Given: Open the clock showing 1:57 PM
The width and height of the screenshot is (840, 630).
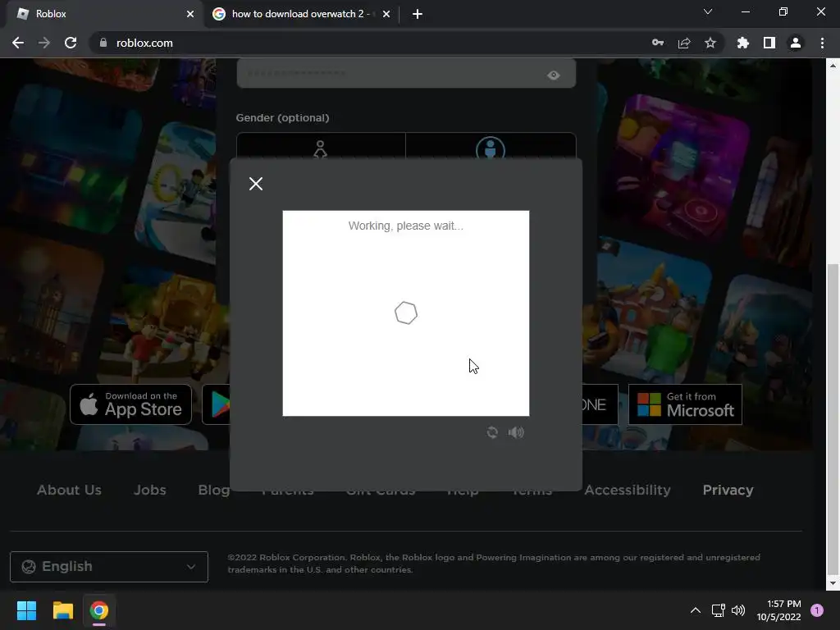Looking at the screenshot, I should 779,610.
